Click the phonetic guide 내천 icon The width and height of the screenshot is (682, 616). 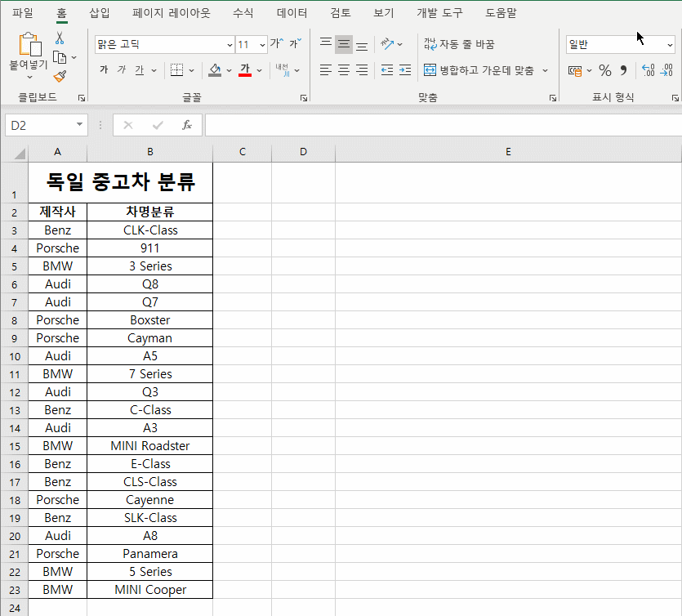283,69
